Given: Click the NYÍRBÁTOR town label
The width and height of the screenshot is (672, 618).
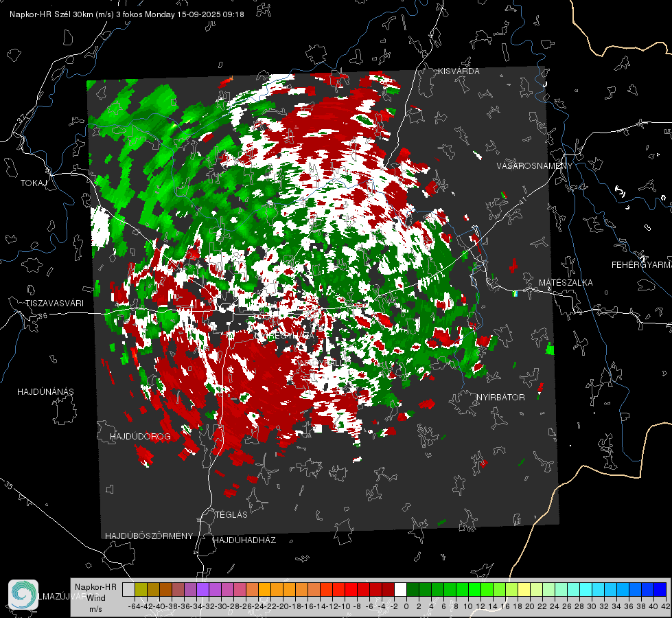Looking at the screenshot, I should pos(500,398).
